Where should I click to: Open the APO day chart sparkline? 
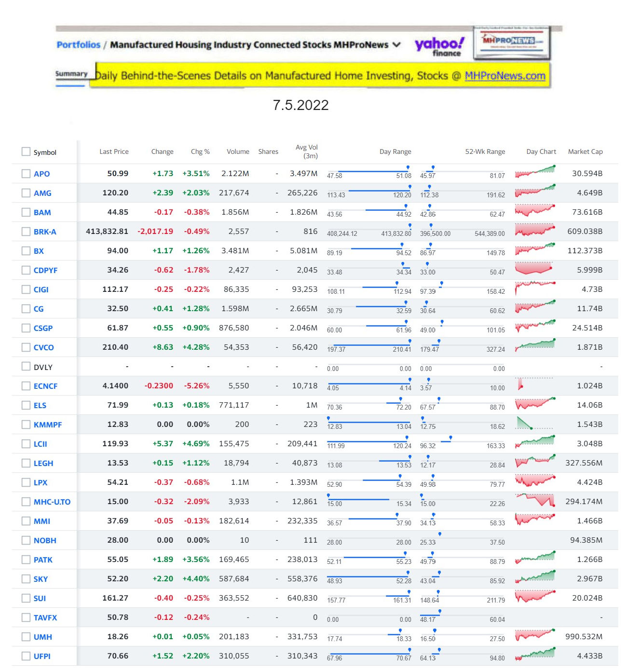point(535,172)
